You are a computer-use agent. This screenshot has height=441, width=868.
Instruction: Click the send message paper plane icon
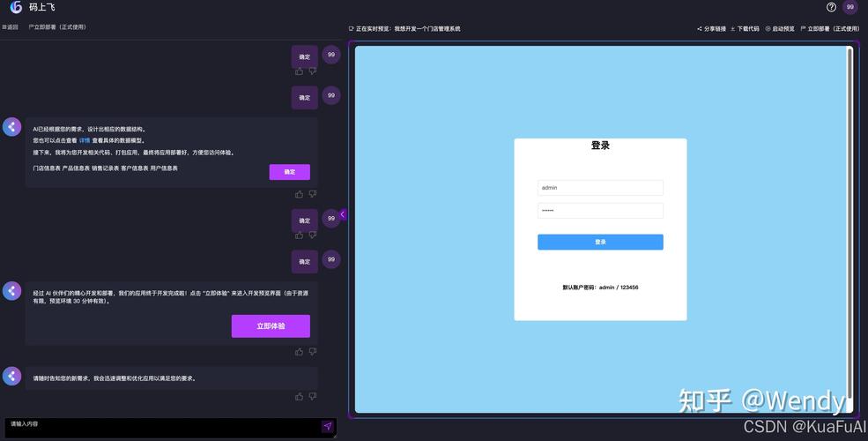[328, 426]
